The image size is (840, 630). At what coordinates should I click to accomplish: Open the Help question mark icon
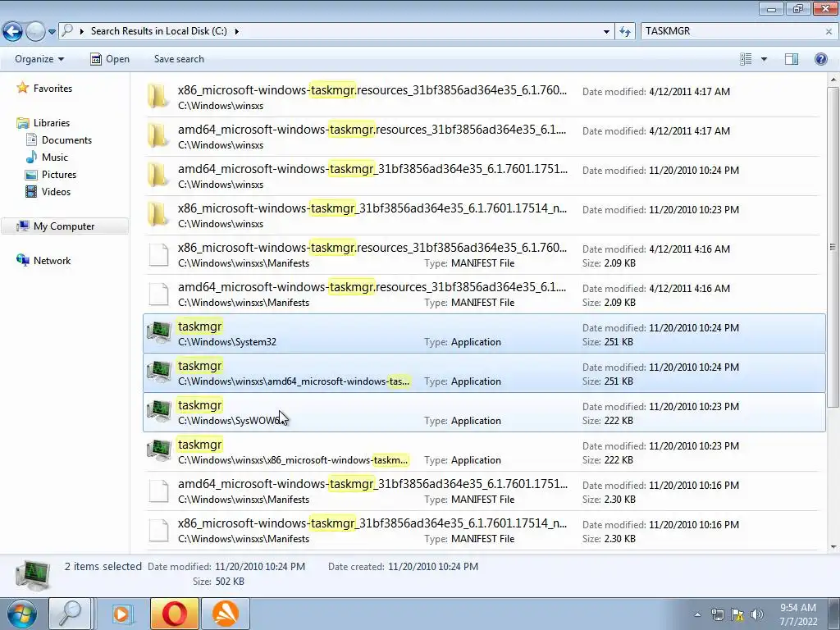pyautogui.click(x=820, y=59)
